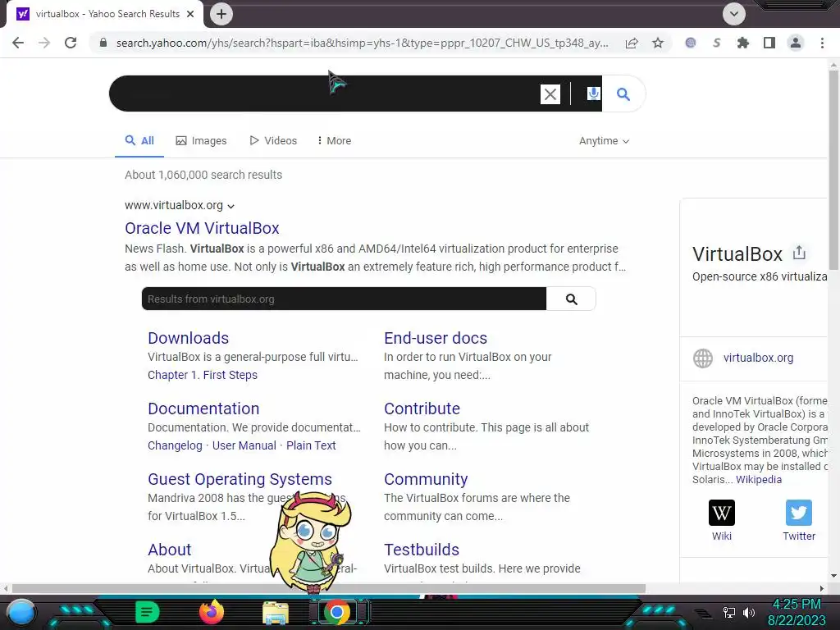Open the Start orb button

click(x=21, y=612)
